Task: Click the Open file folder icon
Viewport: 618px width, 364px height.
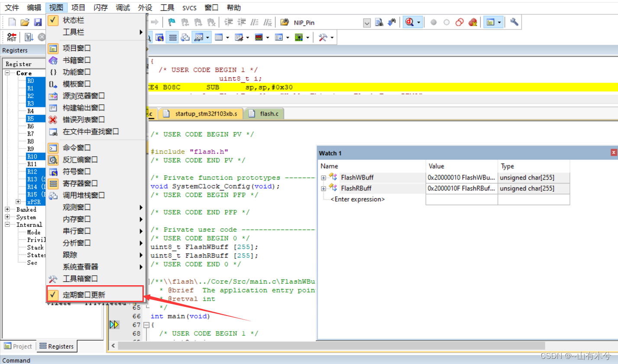Action: tap(25, 22)
